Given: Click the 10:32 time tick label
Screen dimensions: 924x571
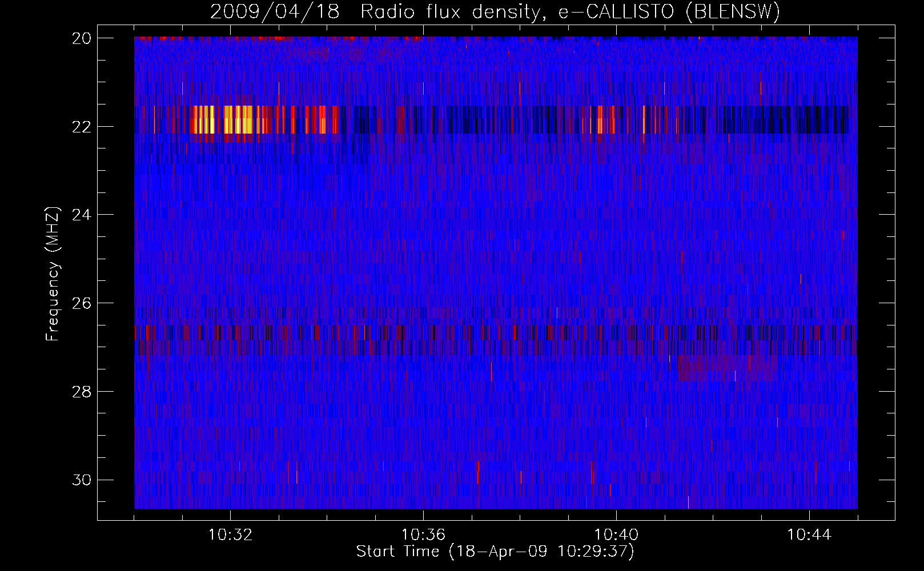Looking at the screenshot, I should 230,535.
